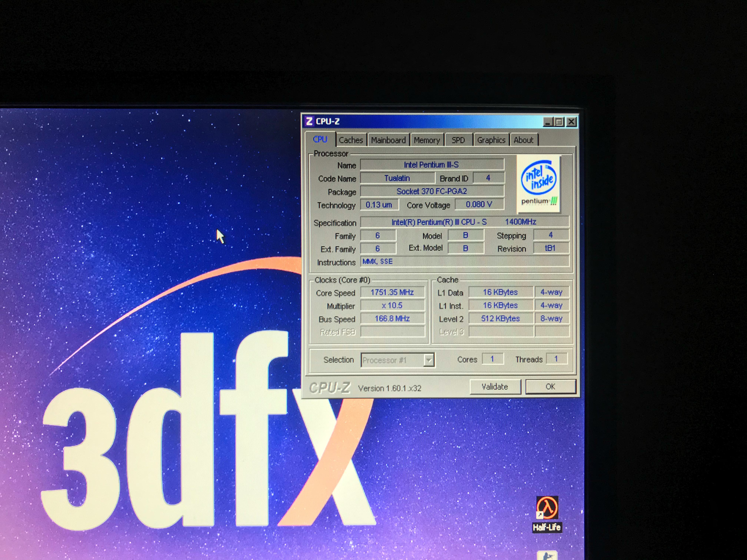Open the Half-Life desktop shortcut icon
This screenshot has width=747, height=560.
coord(547,514)
